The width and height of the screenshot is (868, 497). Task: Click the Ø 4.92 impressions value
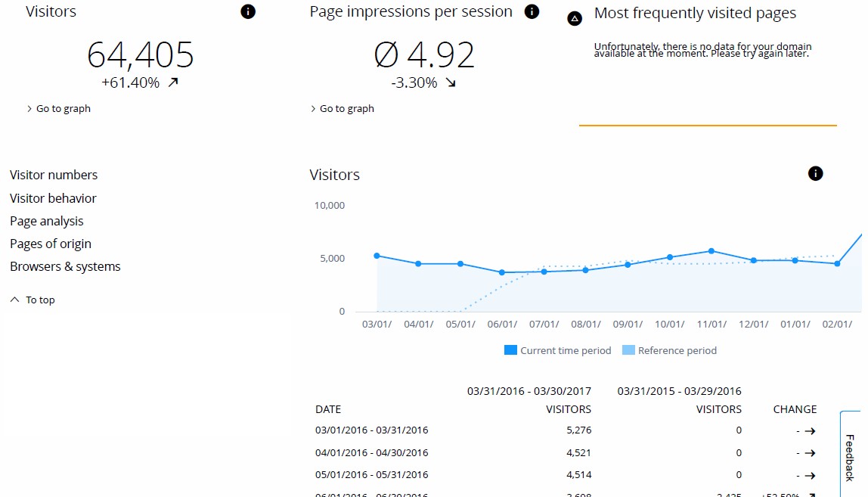click(425, 55)
